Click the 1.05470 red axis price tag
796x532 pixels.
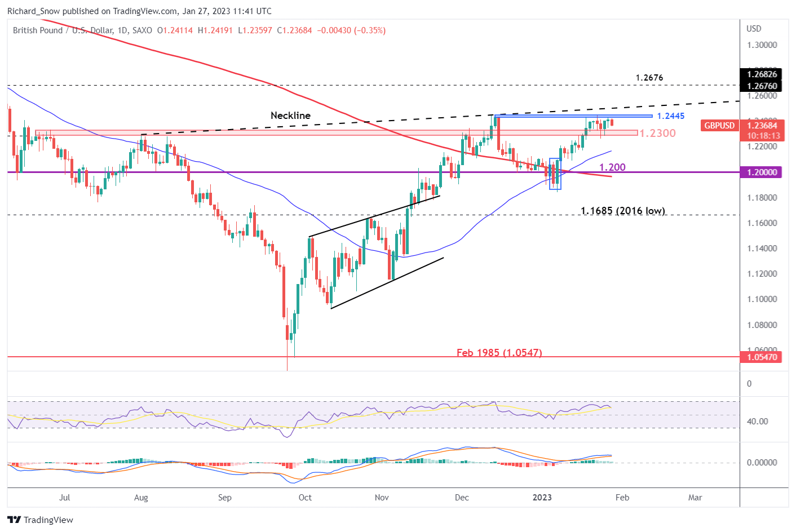(762, 357)
